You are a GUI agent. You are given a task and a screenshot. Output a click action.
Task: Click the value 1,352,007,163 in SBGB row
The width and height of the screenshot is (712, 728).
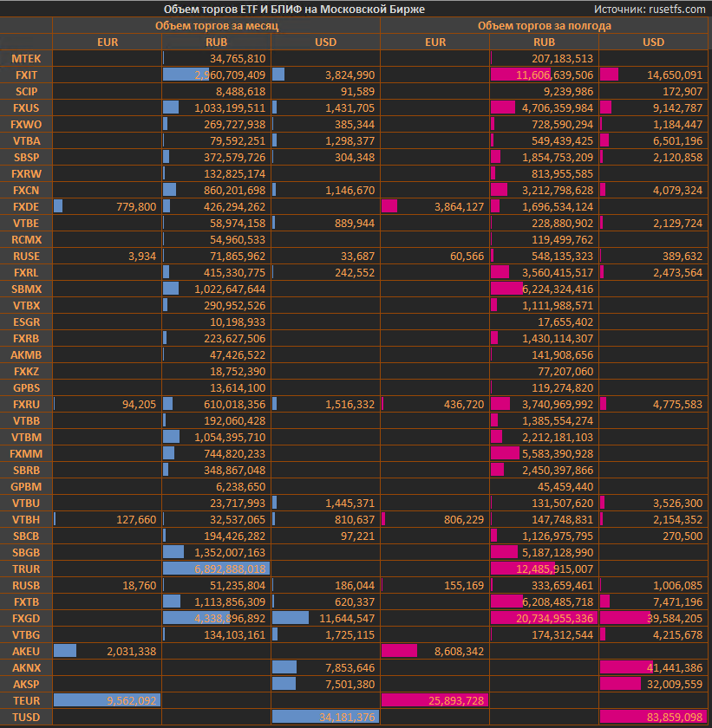pyautogui.click(x=230, y=553)
